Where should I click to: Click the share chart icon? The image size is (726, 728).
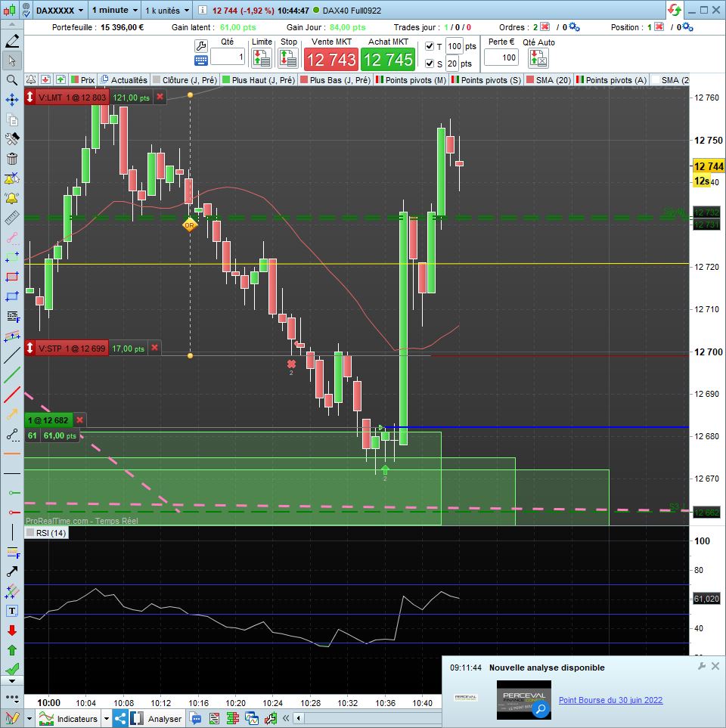click(119, 719)
